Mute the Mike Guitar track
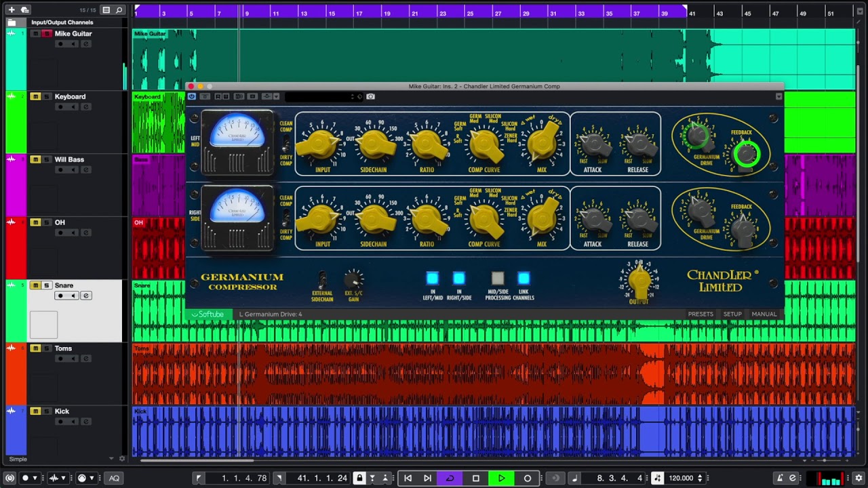The width and height of the screenshot is (868, 488). tap(35, 34)
